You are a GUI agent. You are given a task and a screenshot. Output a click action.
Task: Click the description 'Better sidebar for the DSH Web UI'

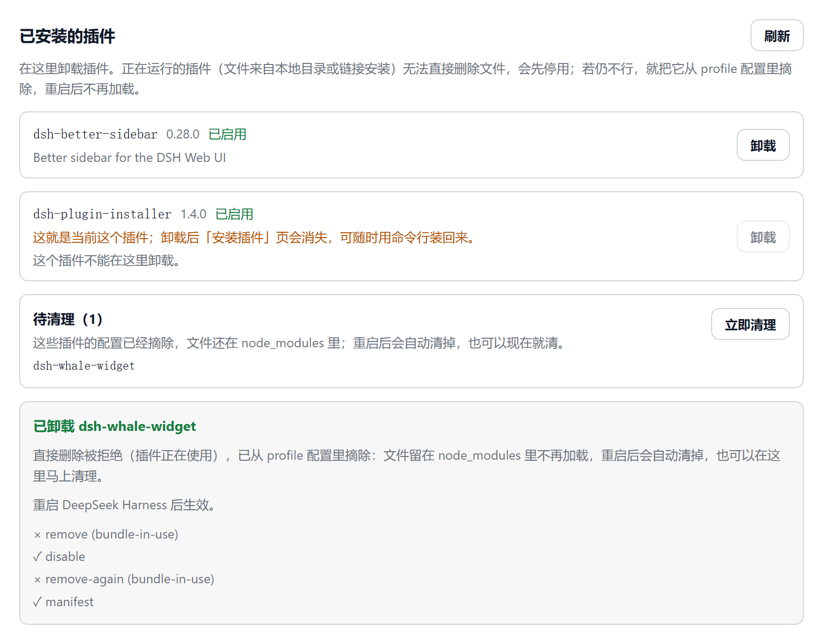pos(130,158)
